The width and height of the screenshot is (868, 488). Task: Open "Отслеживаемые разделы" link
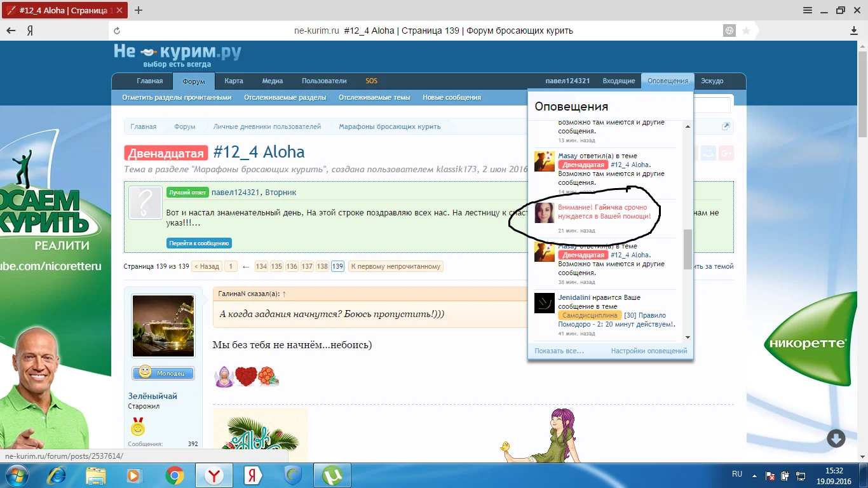[285, 98]
